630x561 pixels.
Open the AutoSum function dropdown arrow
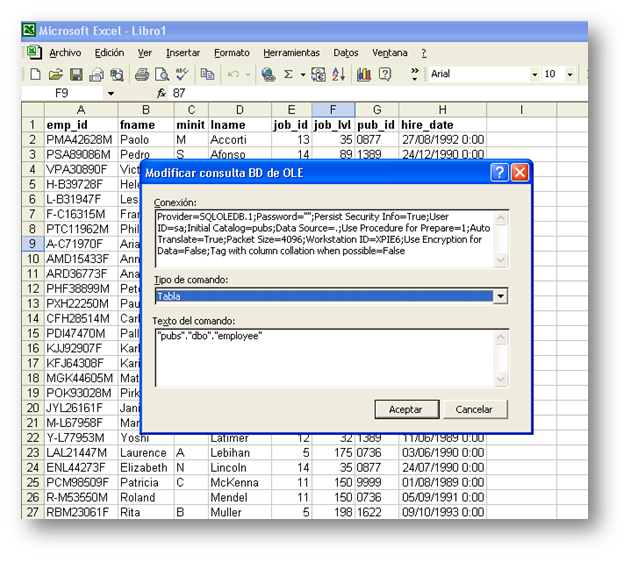click(303, 74)
